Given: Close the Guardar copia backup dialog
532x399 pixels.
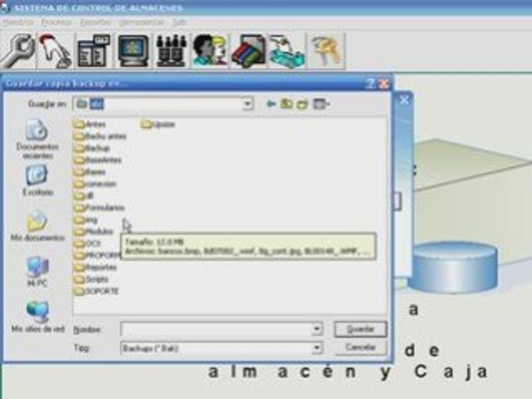Looking at the screenshot, I should click(384, 84).
